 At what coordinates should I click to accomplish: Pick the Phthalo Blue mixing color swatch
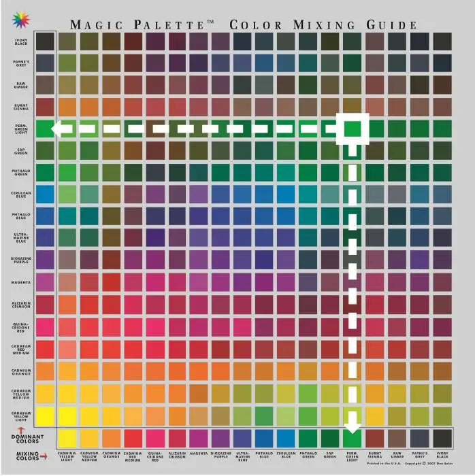264,439
